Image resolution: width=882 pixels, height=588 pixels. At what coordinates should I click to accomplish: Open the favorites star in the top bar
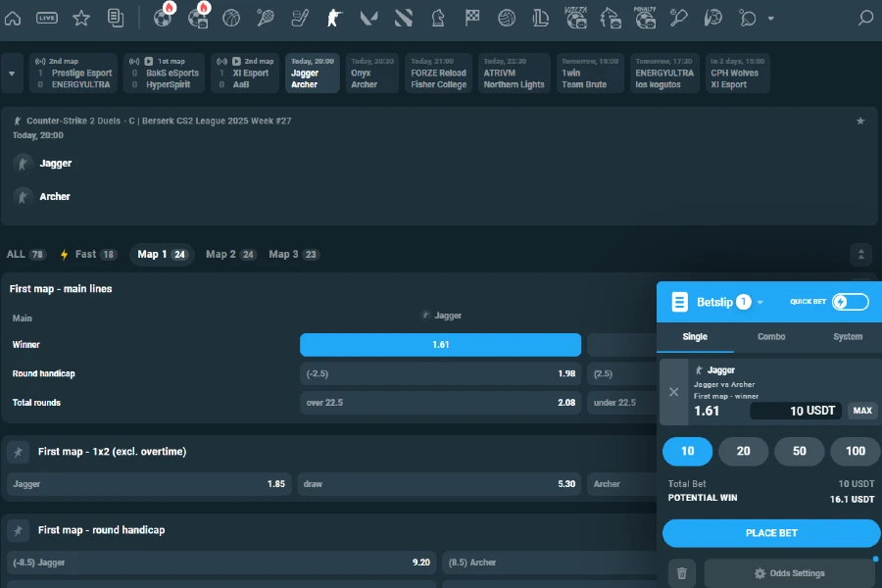[x=81, y=18]
